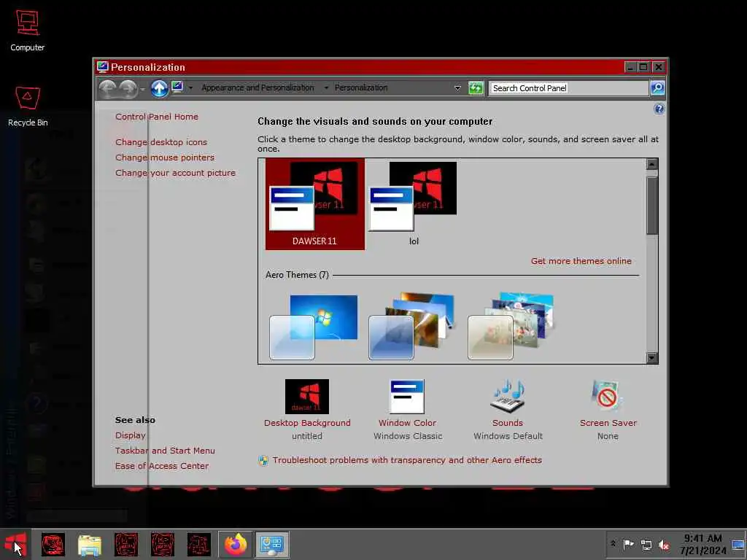Focus the Search Control Panel field
Screen dimensions: 747x560
[569, 88]
